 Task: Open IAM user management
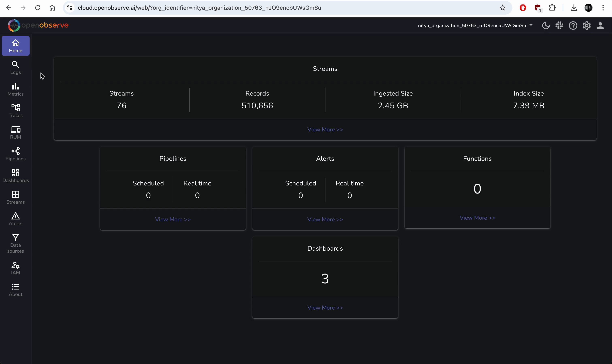(15, 268)
